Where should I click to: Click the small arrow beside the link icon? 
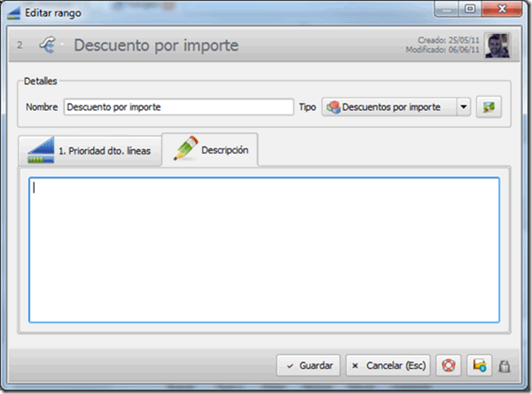click(x=62, y=44)
